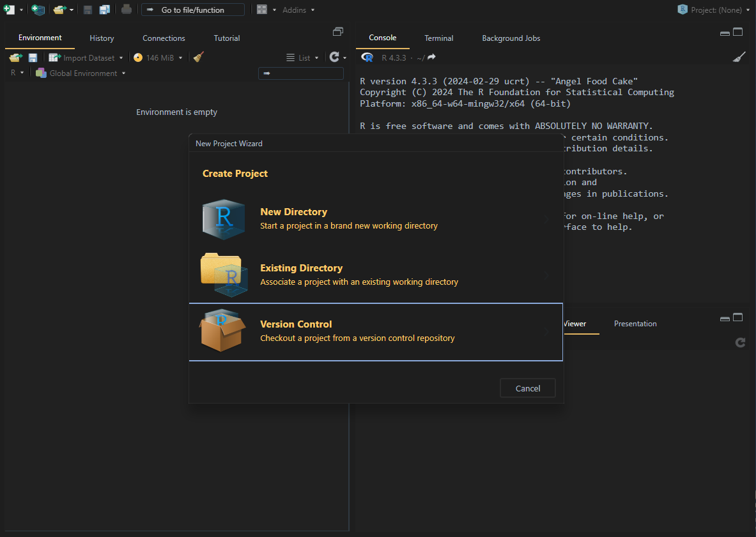
Task: Click the Open File folder icon in the top toolbar
Action: [59, 9]
